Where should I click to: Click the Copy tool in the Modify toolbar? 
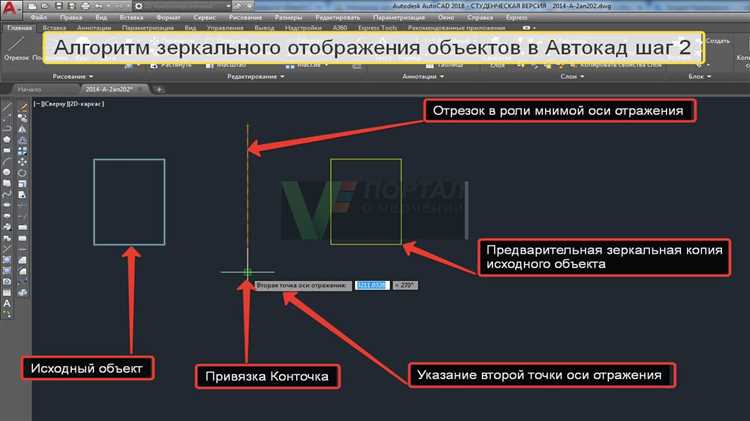point(22,118)
